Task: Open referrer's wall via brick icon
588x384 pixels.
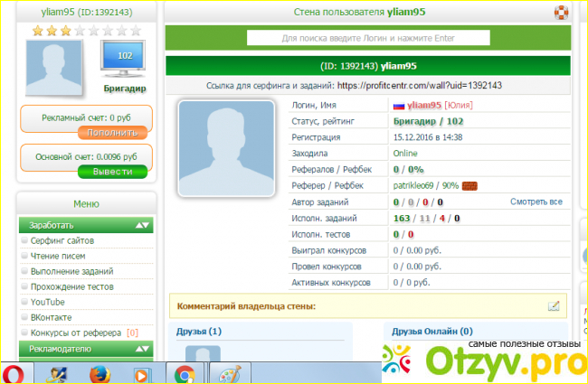Action: [469, 185]
